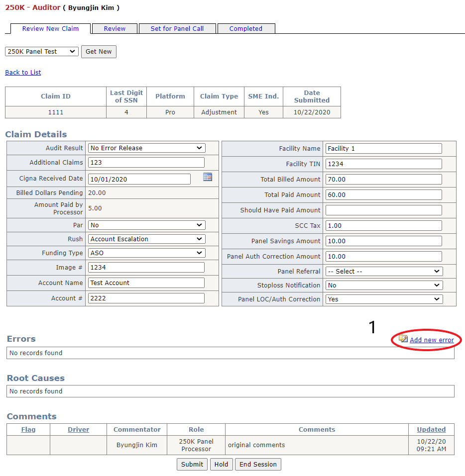465x476 pixels.
Task: Click the Image # input field
Action: [x=146, y=268]
